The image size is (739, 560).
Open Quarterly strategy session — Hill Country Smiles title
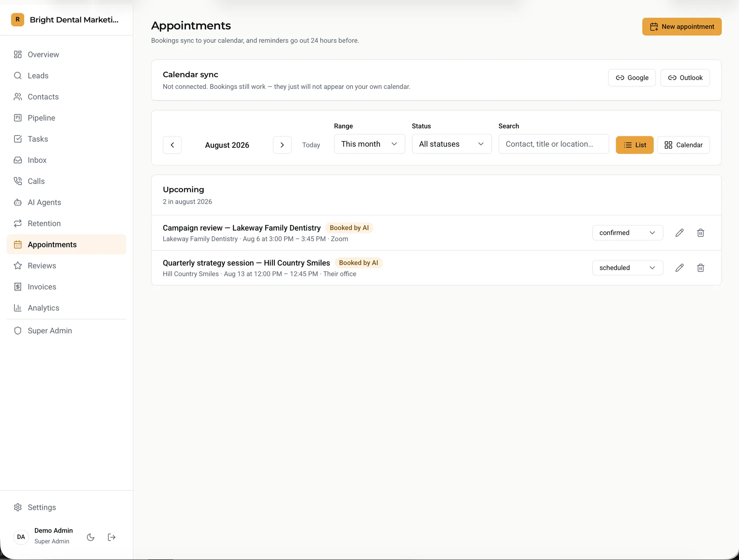click(x=246, y=263)
